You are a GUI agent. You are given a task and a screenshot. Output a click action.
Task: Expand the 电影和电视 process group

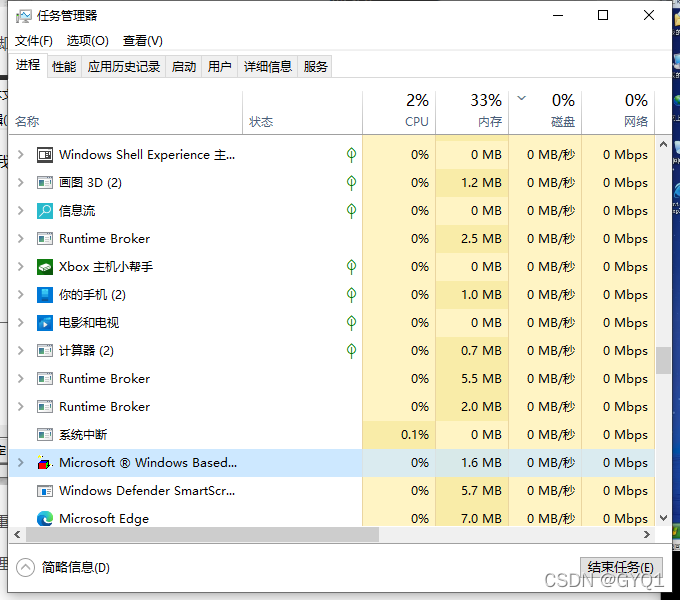[20, 323]
